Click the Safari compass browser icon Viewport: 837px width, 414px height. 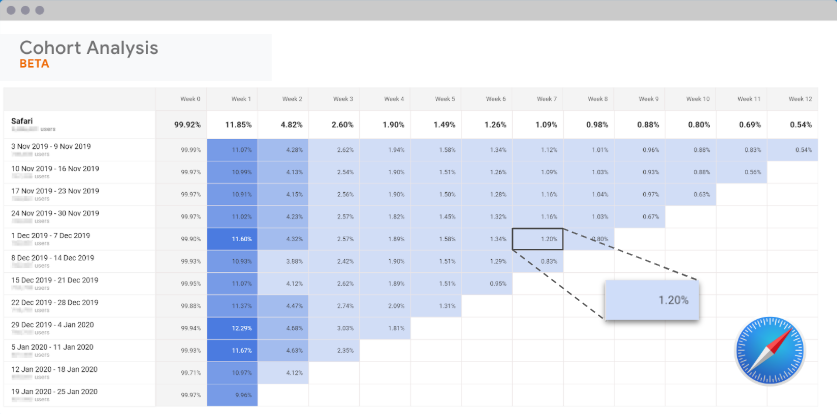[769, 350]
